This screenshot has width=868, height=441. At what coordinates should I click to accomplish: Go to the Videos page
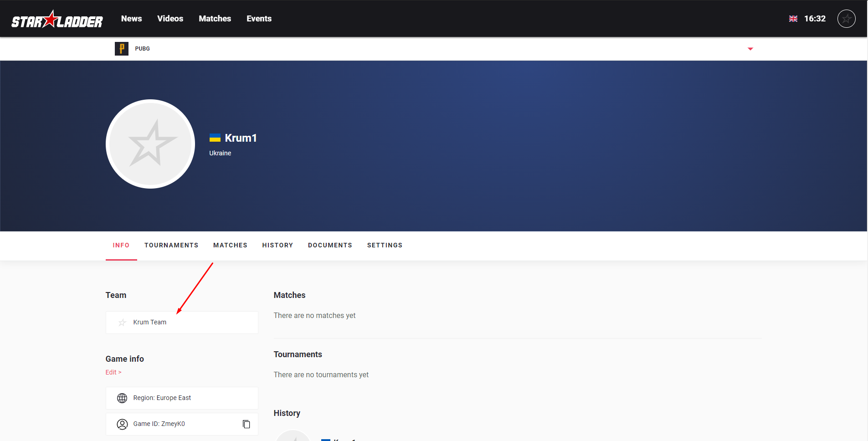[x=170, y=19]
